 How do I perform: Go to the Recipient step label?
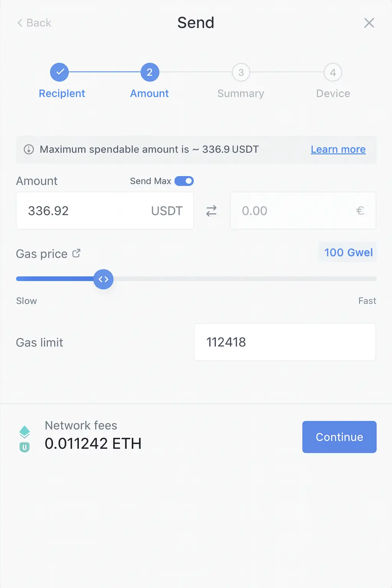(x=62, y=93)
